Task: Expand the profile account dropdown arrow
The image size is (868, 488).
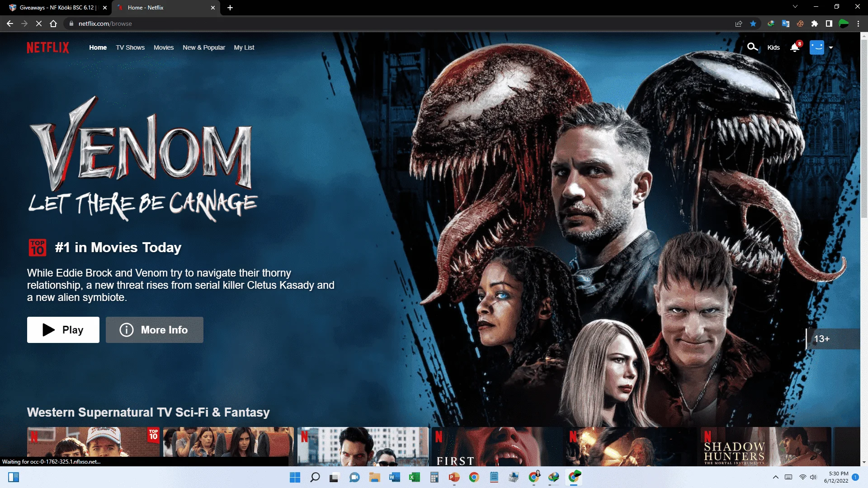Action: click(831, 47)
